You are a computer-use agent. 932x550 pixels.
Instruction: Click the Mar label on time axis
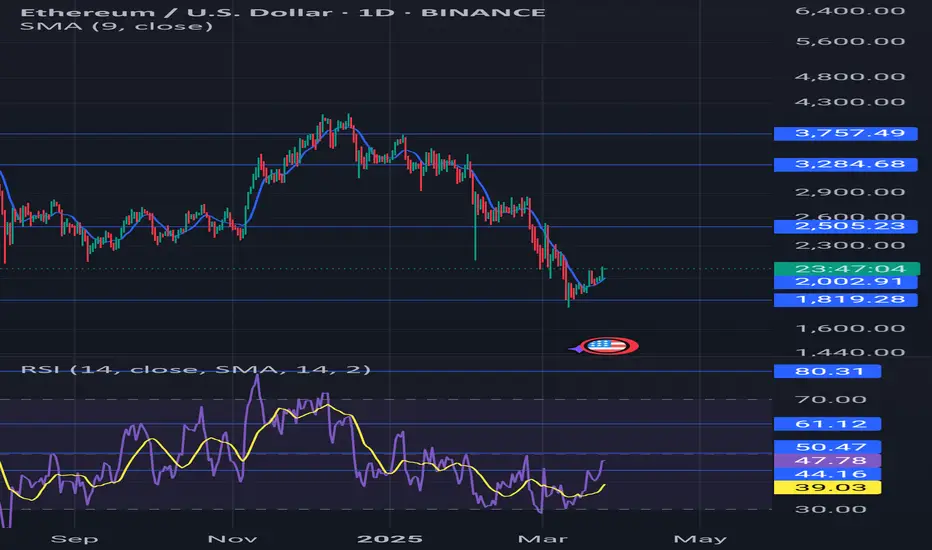pyautogui.click(x=543, y=539)
